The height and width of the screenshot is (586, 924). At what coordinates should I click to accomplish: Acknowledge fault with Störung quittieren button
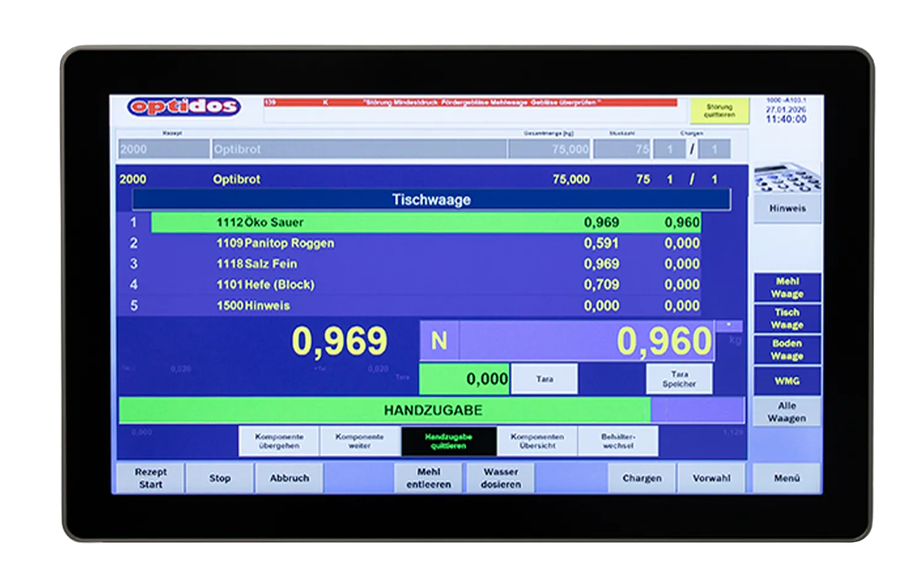[719, 111]
